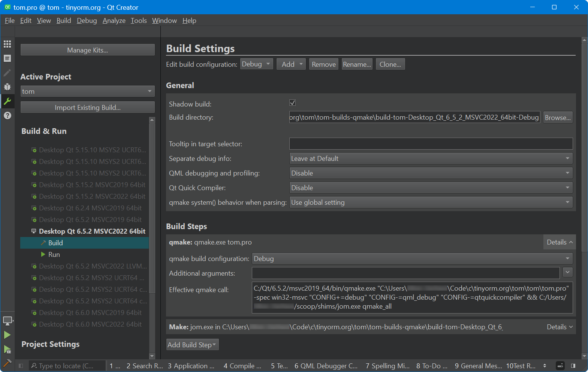Enable kit icon for Qt 6.6.0 MSVC2022
Viewport: 588px width, 372px height.
click(34, 324)
